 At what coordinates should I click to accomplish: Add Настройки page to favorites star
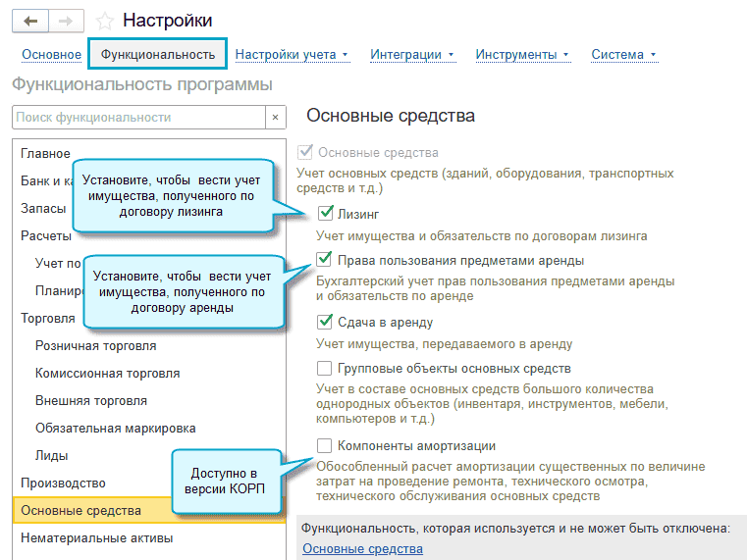click(x=104, y=21)
